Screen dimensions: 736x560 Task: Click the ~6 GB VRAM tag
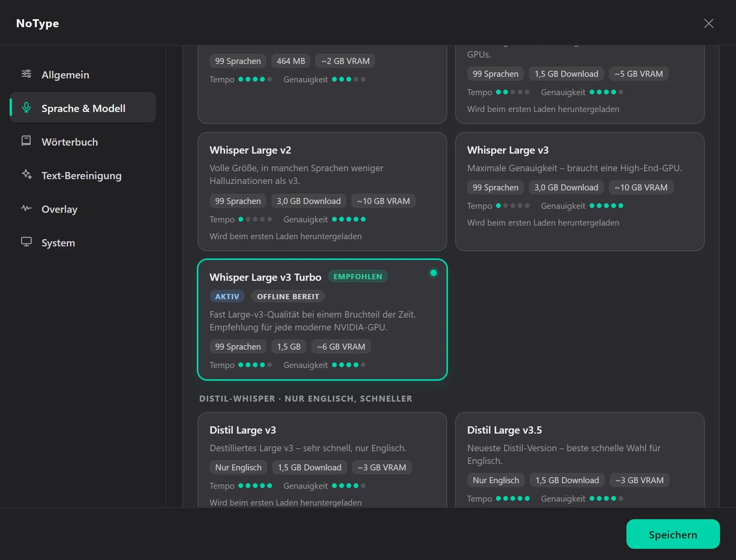point(341,346)
